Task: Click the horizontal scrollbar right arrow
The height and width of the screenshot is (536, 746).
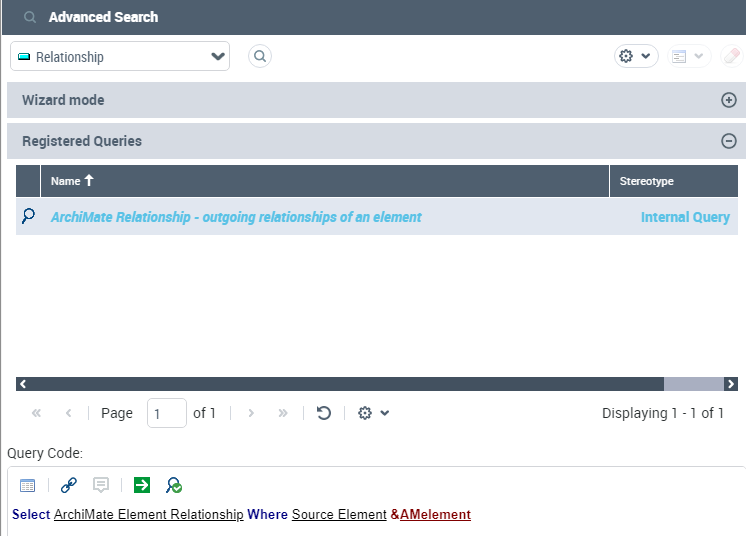Action: point(731,384)
